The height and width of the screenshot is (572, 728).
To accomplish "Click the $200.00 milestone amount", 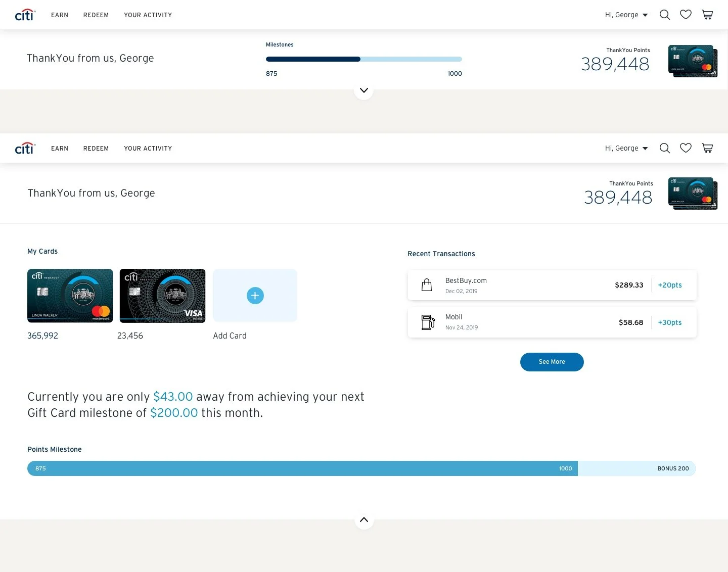I will point(174,413).
